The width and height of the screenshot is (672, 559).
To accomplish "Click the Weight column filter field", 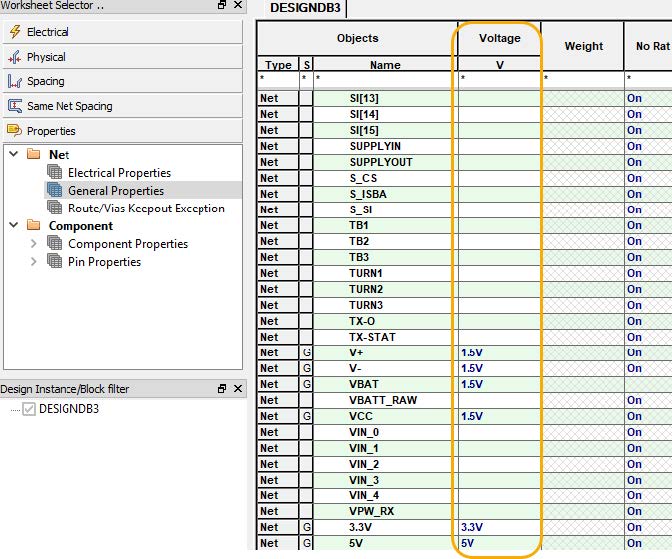I will pyautogui.click(x=583, y=80).
